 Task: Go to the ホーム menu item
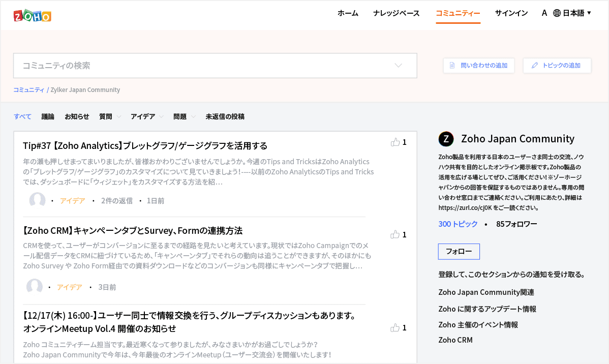pyautogui.click(x=348, y=13)
